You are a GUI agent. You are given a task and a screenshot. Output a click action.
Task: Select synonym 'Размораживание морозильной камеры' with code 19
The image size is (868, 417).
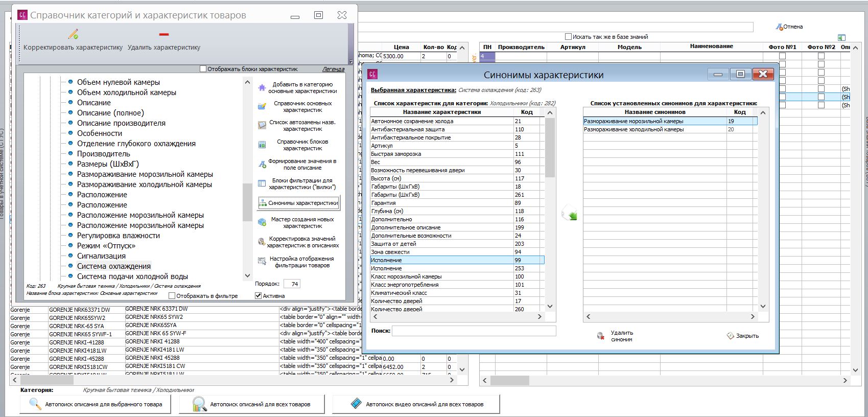[x=670, y=121]
